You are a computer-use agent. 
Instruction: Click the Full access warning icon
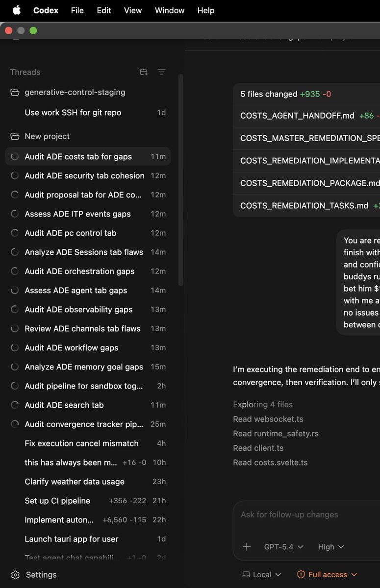(x=301, y=575)
